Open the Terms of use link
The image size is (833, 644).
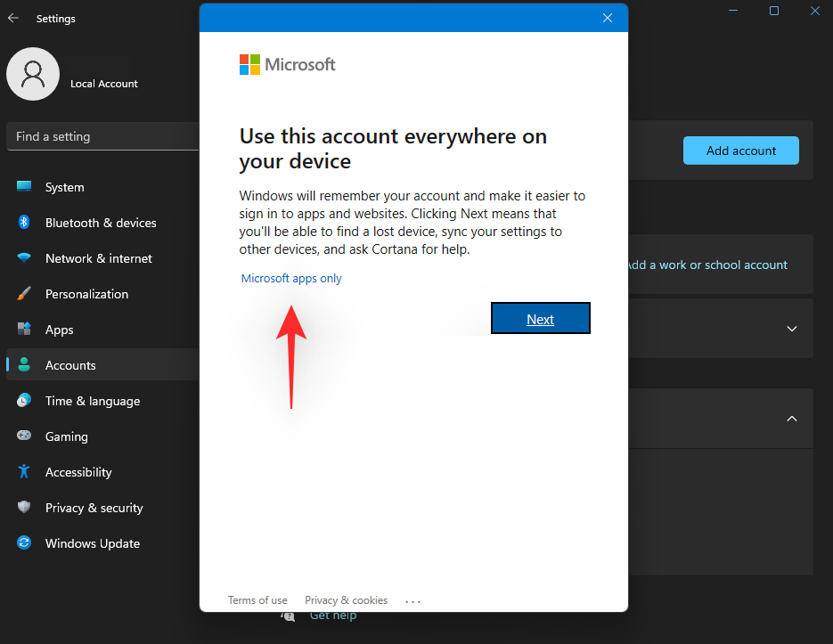257,600
